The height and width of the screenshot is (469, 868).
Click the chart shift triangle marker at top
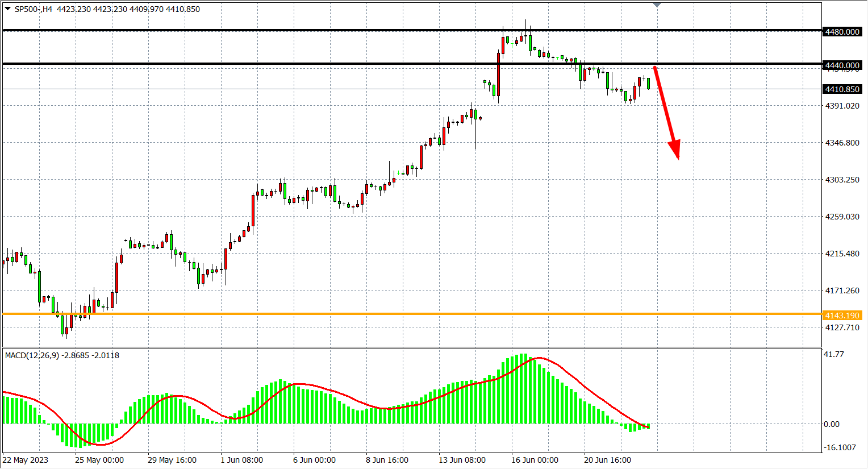(x=657, y=5)
